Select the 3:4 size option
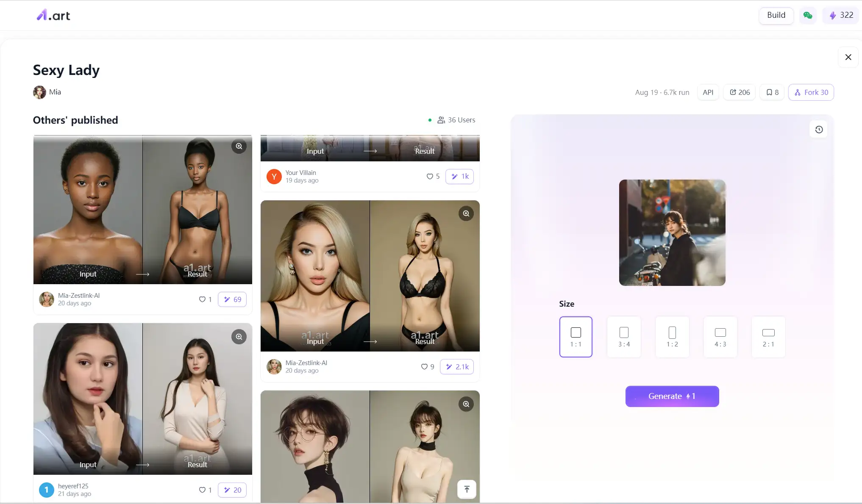 624,337
